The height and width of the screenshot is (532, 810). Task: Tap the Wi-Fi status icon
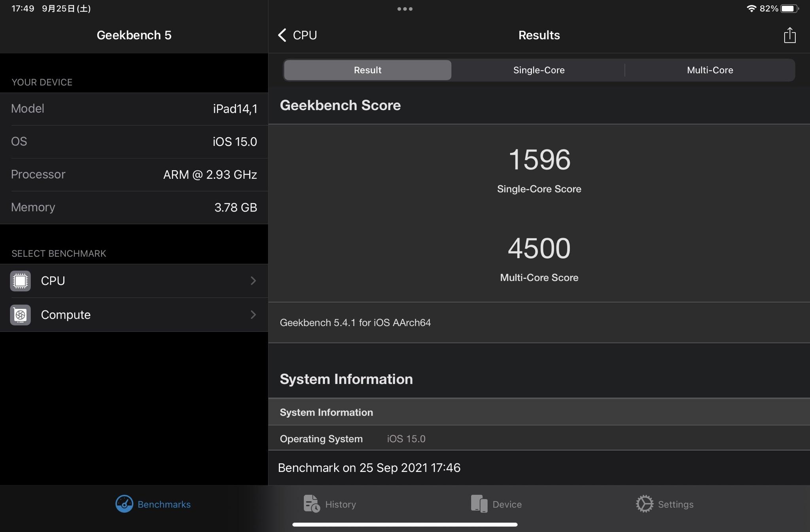[x=751, y=8]
